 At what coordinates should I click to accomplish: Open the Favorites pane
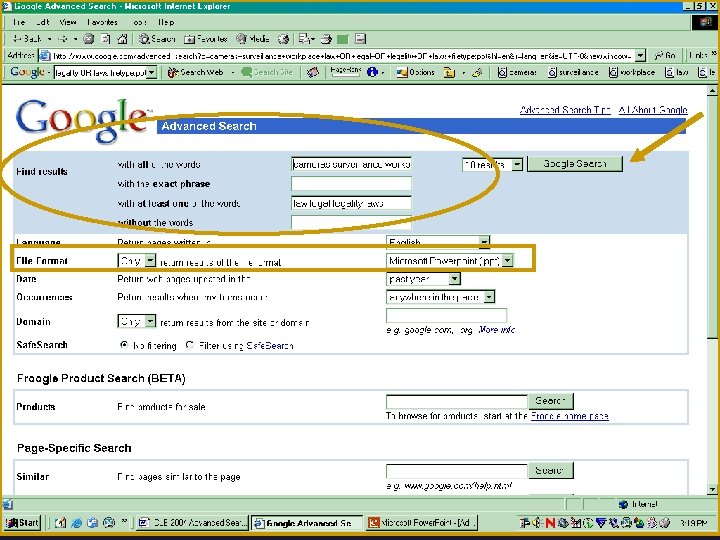(x=205, y=39)
